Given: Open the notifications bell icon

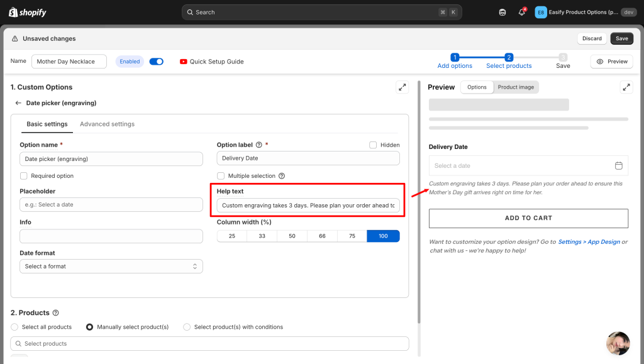Looking at the screenshot, I should tap(521, 12).
